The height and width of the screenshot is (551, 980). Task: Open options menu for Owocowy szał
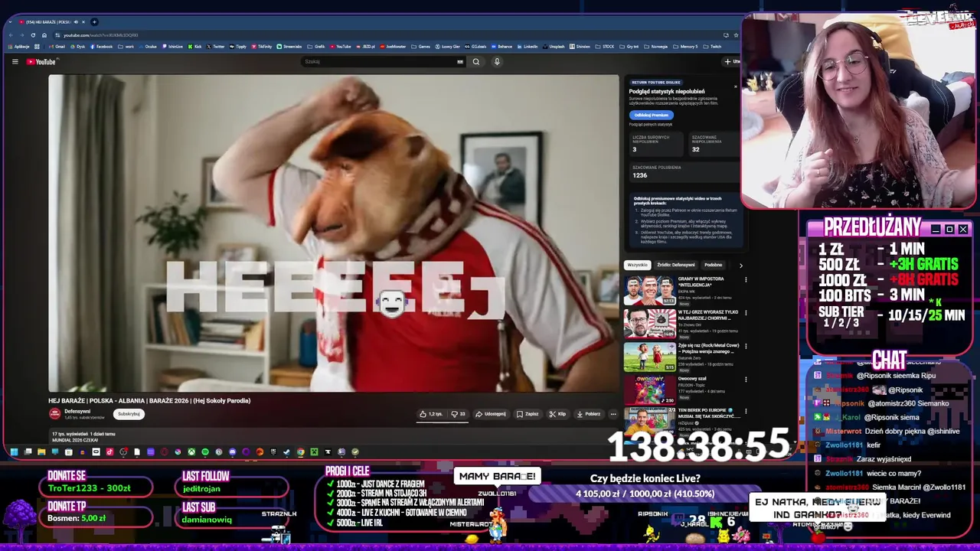[x=746, y=380]
